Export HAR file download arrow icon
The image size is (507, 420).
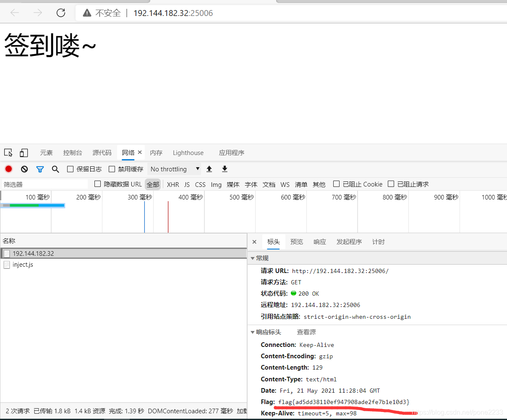tap(225, 169)
